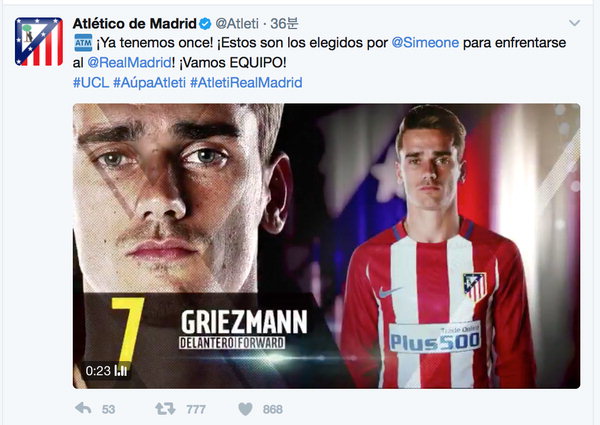Retweet using the retweet arrows icon
600x425 pixels.
(165, 409)
